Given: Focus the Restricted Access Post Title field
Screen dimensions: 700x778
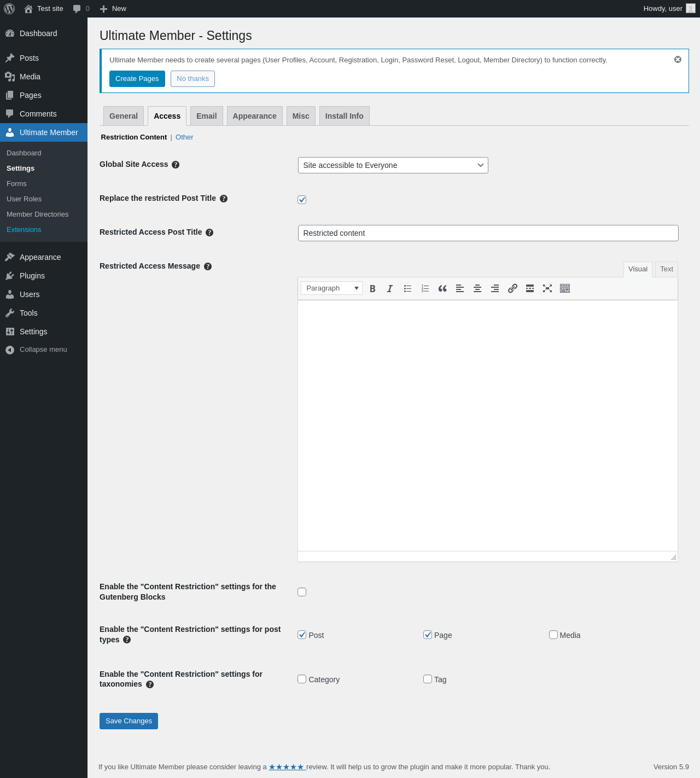Looking at the screenshot, I should [x=488, y=233].
